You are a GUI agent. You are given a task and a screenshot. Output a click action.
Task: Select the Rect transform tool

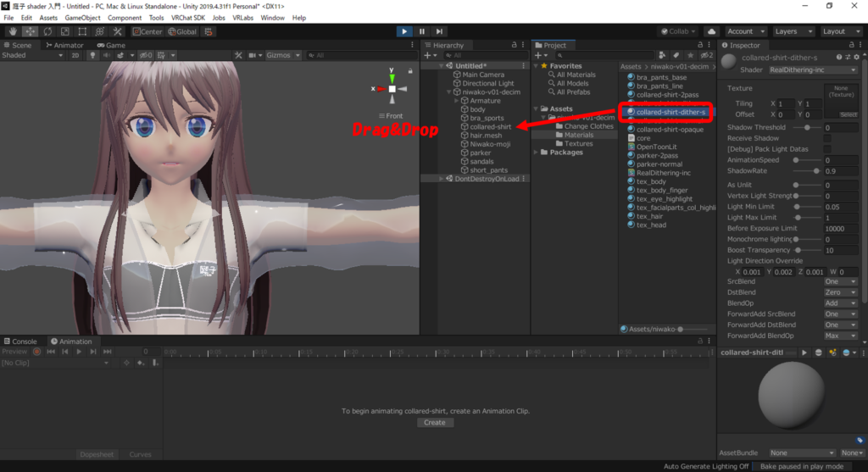pyautogui.click(x=83, y=31)
